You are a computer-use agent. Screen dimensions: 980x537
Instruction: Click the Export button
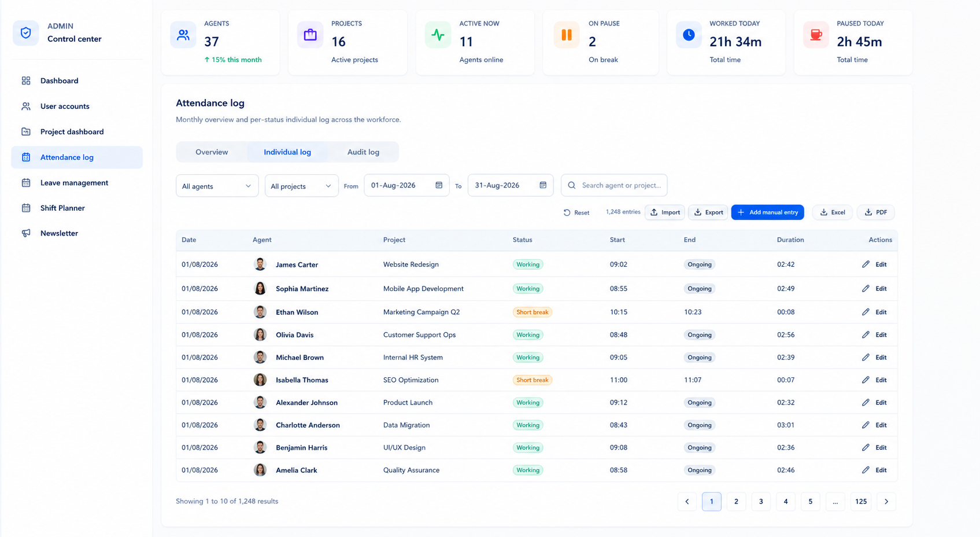[x=708, y=212]
